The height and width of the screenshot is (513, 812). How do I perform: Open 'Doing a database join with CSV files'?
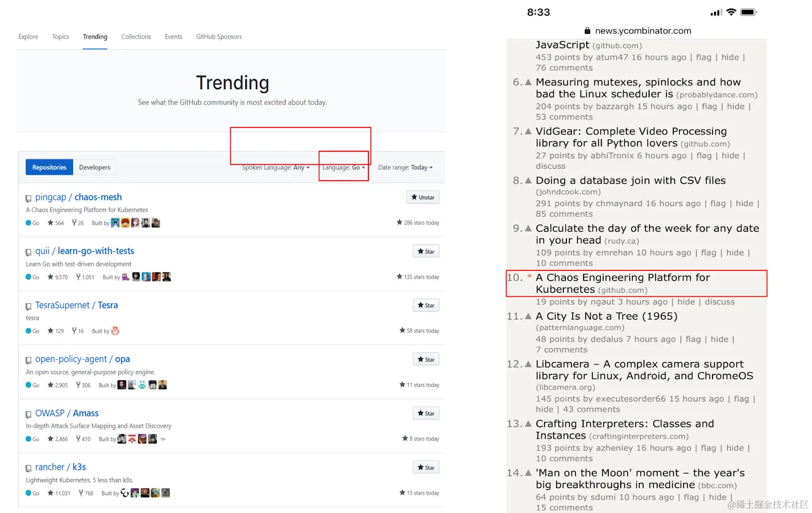pos(631,181)
